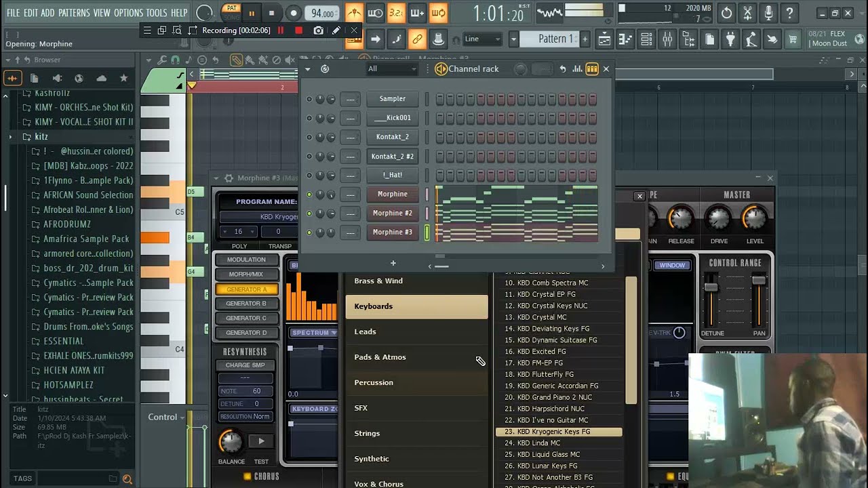The height and width of the screenshot is (488, 868).
Task: Toggle step sequencer view button in Channel rack
Action: [x=592, y=69]
